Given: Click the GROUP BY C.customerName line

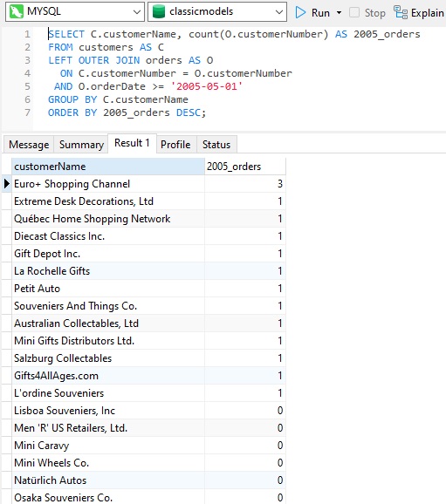Looking at the screenshot, I should (118, 99).
